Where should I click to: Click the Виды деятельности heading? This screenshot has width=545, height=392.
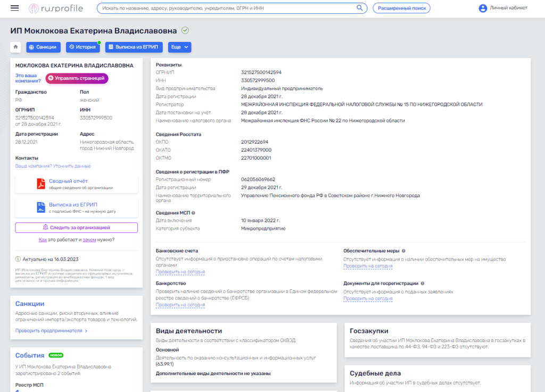coord(189,331)
